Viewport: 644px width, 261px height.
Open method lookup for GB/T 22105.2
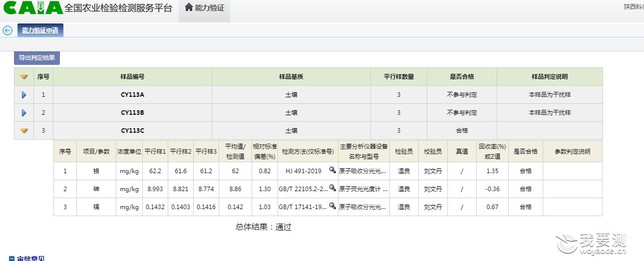[332, 188]
